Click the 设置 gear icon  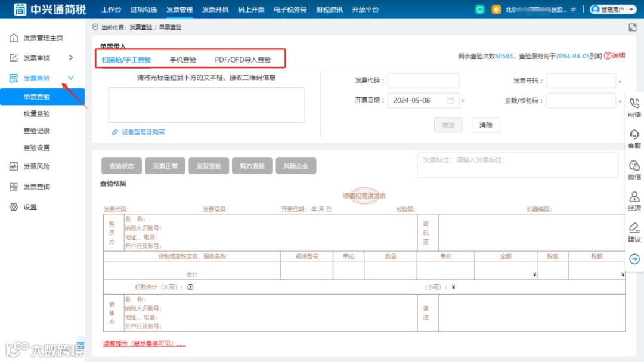tap(14, 207)
